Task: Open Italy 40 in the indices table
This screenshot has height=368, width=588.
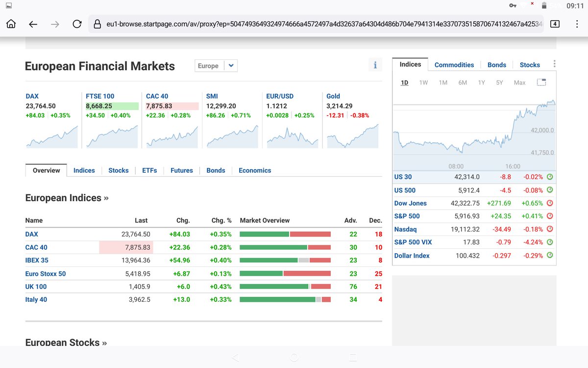Action: [x=36, y=299]
